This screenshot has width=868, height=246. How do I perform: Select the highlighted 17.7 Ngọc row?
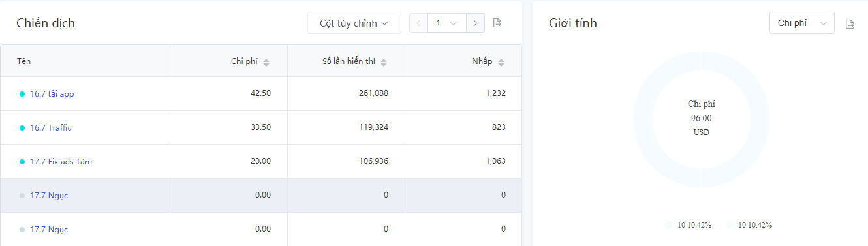pos(261,196)
